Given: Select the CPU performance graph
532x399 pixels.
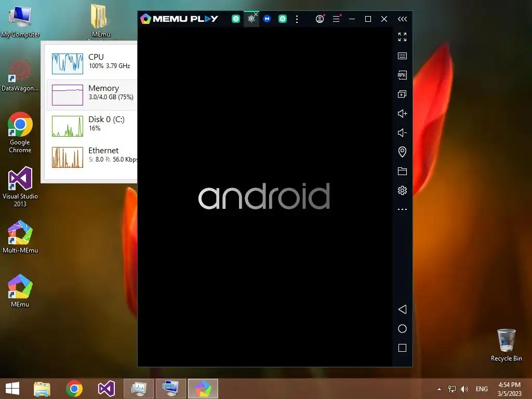Looking at the screenshot, I should pos(68,63).
